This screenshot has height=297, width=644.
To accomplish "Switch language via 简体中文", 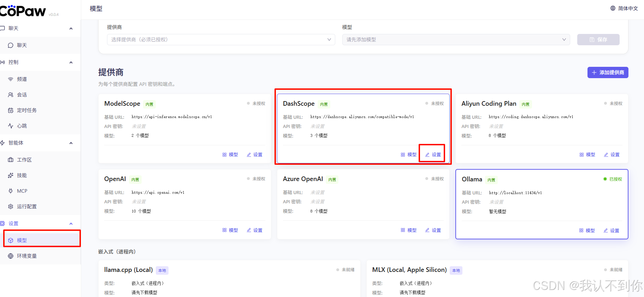I will pos(628,8).
